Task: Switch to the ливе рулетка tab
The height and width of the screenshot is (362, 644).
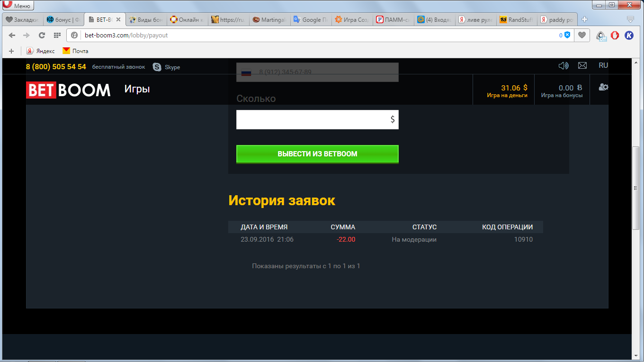Action: tap(475, 20)
